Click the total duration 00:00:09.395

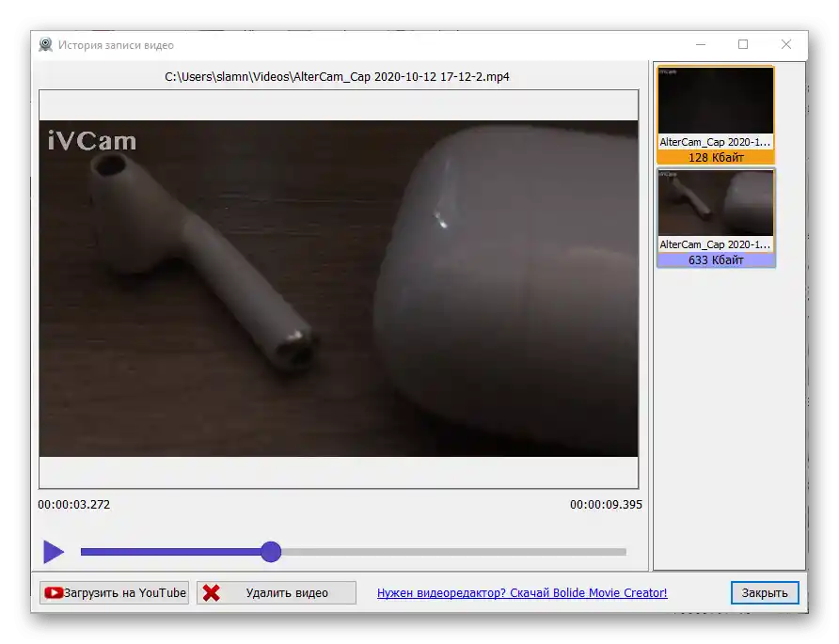click(606, 505)
